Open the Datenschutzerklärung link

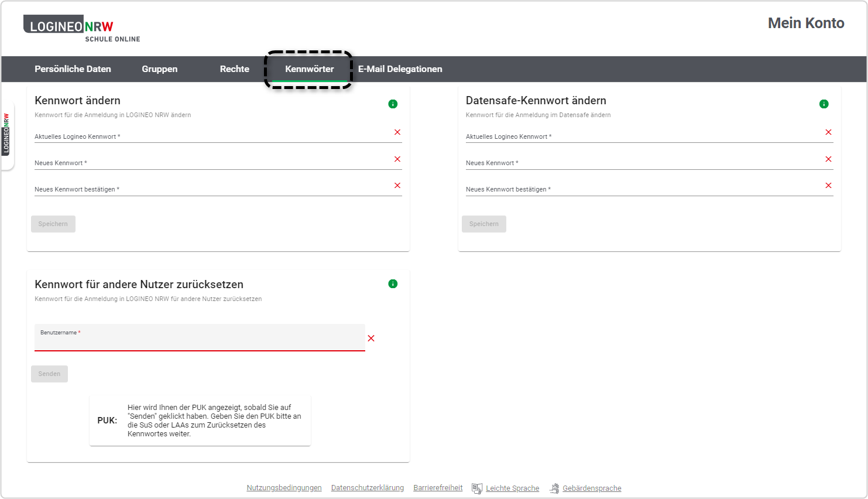(367, 487)
